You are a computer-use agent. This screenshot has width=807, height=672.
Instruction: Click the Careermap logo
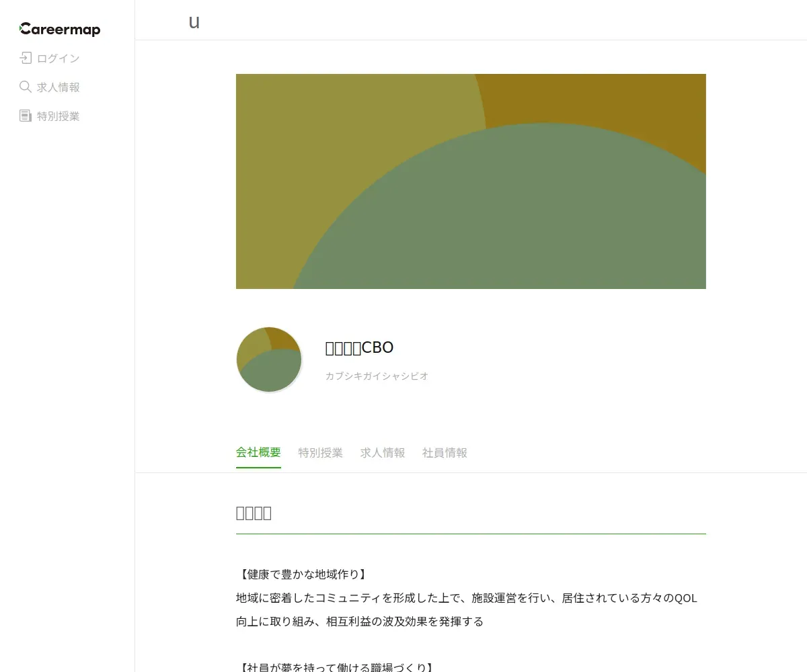[x=60, y=29]
